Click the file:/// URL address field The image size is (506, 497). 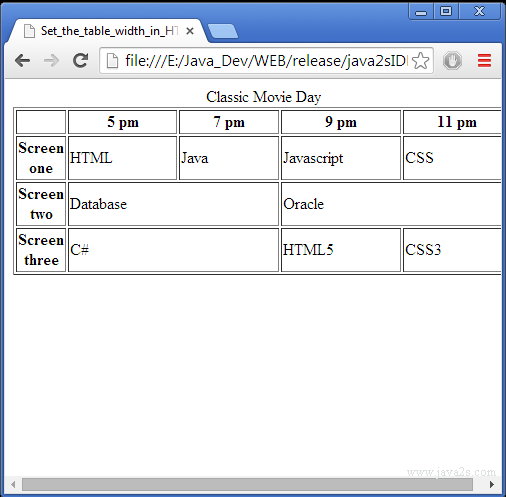pos(265,61)
